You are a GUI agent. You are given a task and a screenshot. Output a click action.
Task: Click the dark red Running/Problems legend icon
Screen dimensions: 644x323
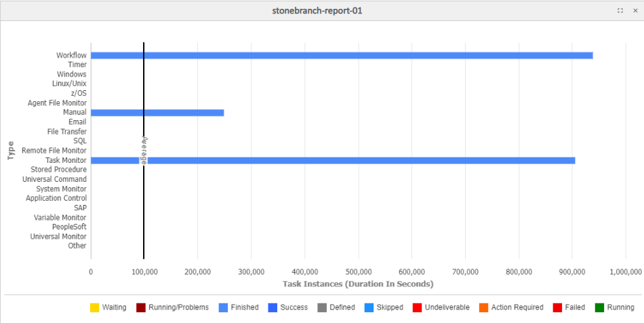click(x=141, y=307)
